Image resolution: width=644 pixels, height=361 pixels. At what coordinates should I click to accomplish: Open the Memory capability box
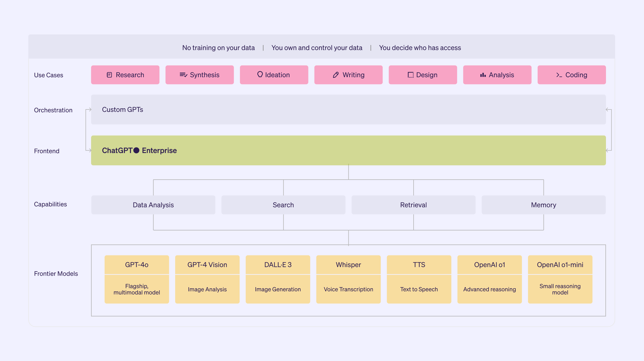[543, 205]
